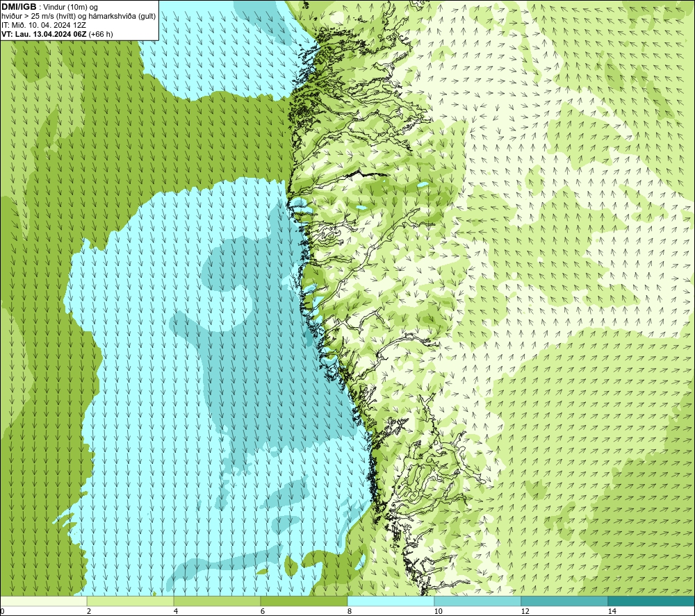The image size is (695, 616).
Task: Select the palest 0–2 m/s color bar segment
Action: pos(43,601)
